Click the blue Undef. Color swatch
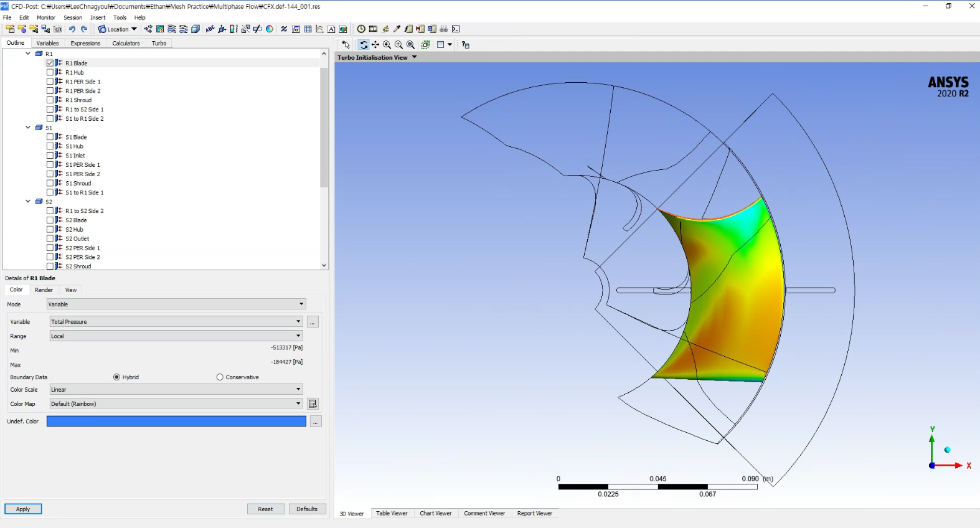Viewport: 980px width, 528px height. (x=176, y=422)
